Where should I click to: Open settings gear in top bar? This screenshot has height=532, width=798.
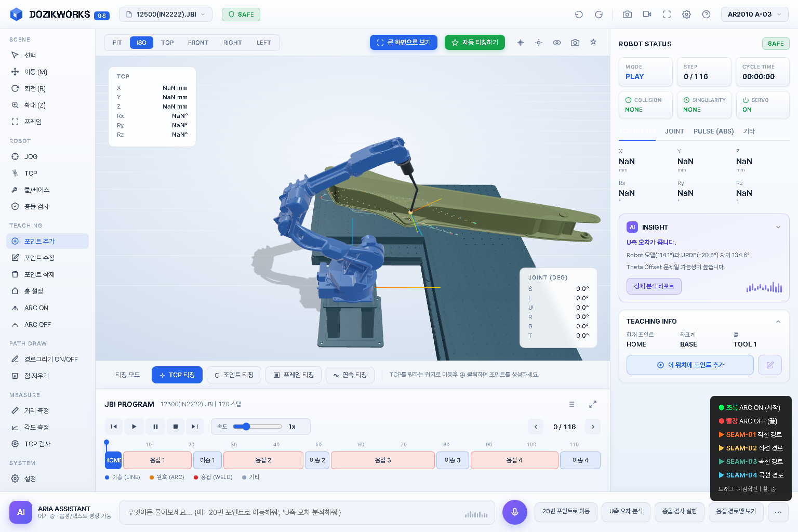(686, 15)
